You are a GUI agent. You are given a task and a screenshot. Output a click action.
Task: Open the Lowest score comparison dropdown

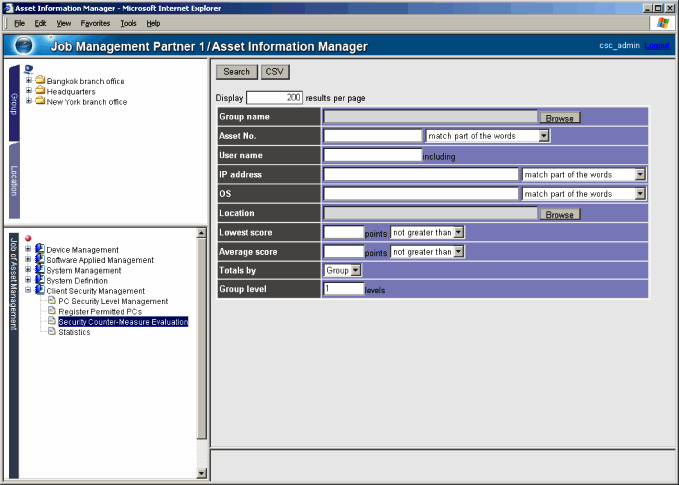coord(458,232)
